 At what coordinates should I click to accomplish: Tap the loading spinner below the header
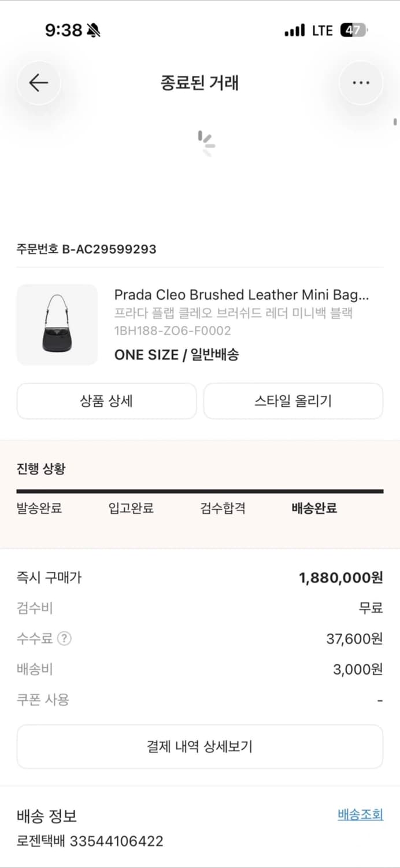[203, 141]
